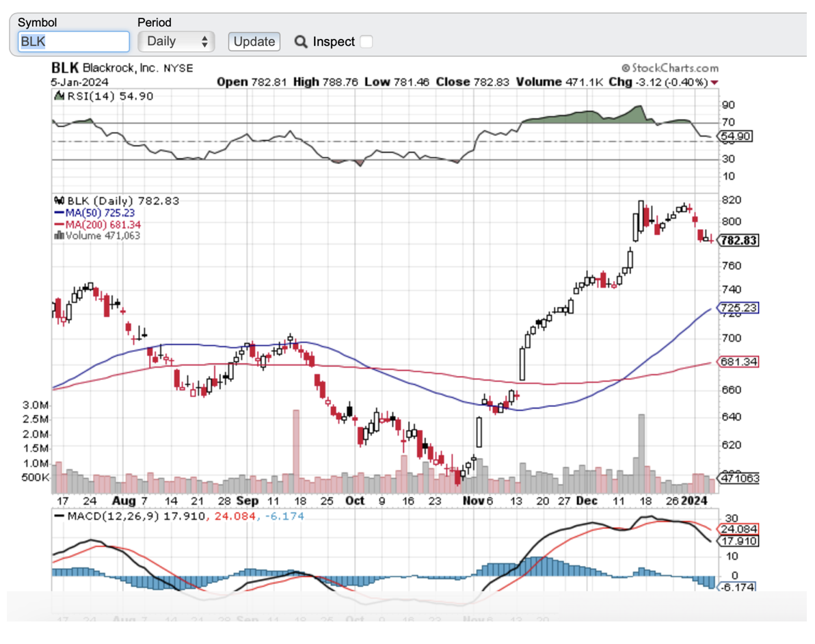
Task: Open the Period dropdown set to Daily
Action: [x=176, y=41]
